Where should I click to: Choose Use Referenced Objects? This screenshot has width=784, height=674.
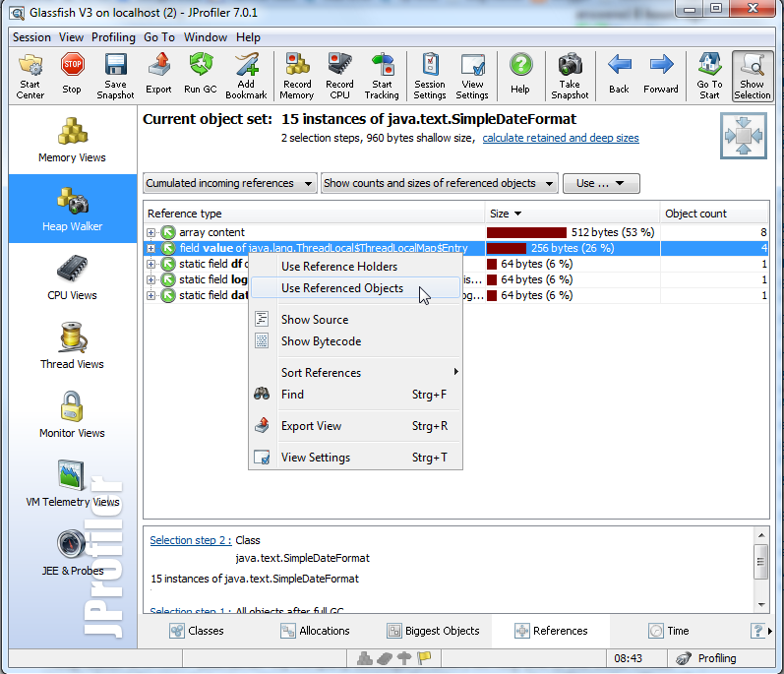(x=355, y=288)
